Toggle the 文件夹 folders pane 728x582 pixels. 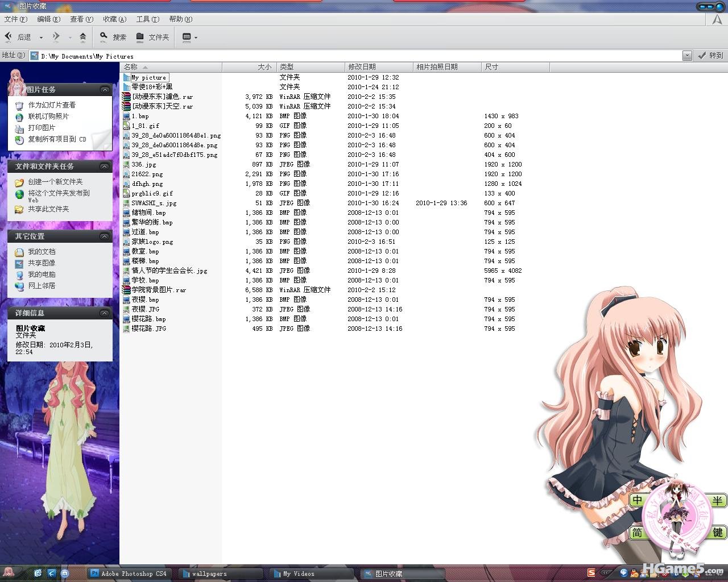[x=152, y=37]
